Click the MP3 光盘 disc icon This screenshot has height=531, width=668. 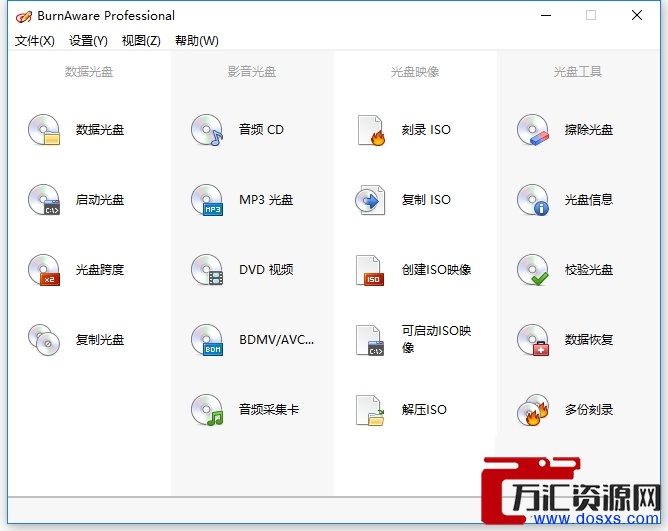207,199
